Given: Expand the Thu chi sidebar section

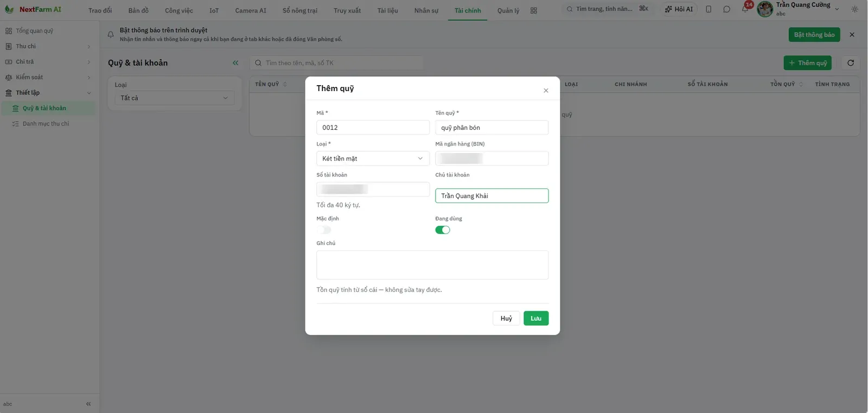Looking at the screenshot, I should point(48,47).
